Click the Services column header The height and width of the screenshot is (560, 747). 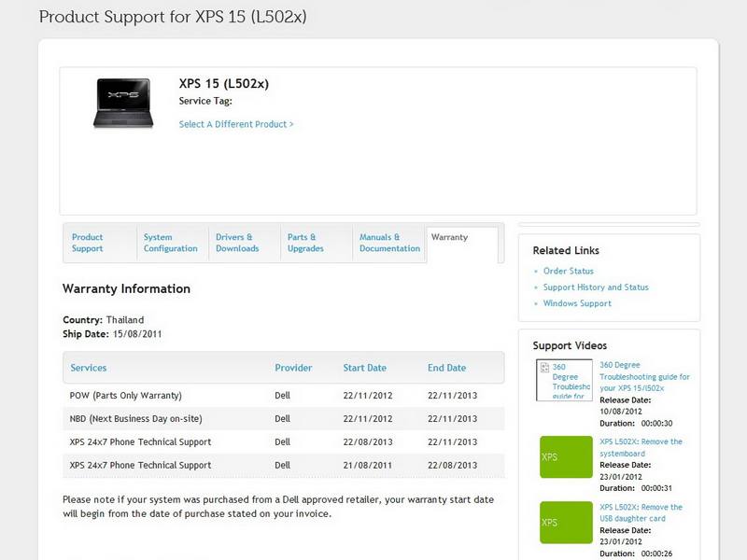pos(88,368)
